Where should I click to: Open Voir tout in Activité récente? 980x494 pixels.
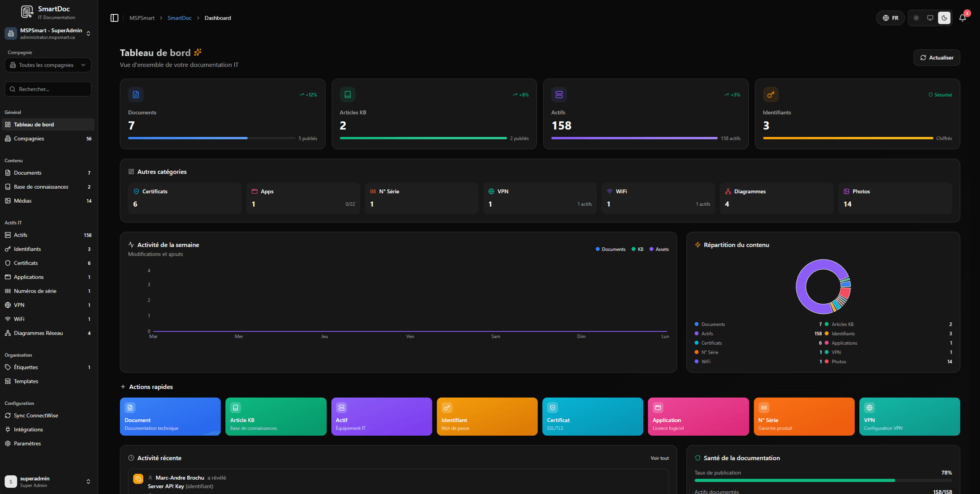click(659, 458)
